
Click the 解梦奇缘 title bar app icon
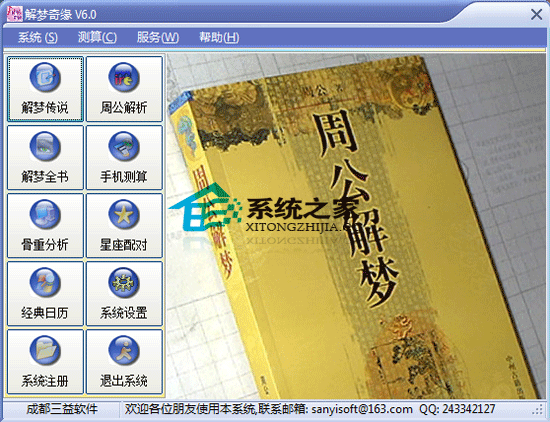(x=15, y=14)
